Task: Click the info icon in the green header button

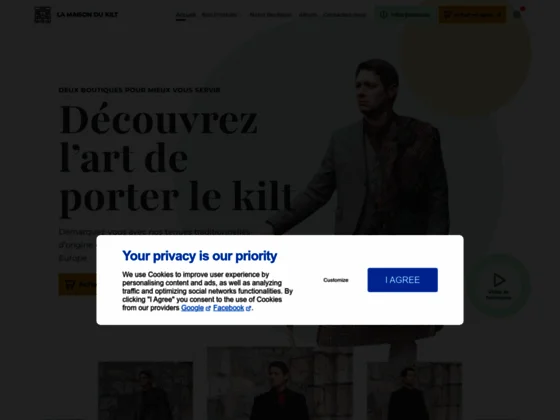Action: (x=383, y=15)
